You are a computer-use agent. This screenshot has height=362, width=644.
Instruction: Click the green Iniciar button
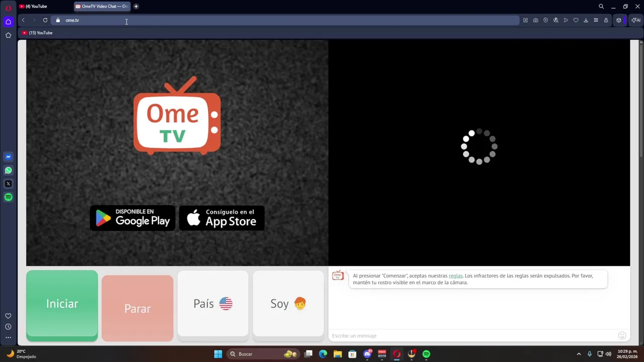point(62,305)
